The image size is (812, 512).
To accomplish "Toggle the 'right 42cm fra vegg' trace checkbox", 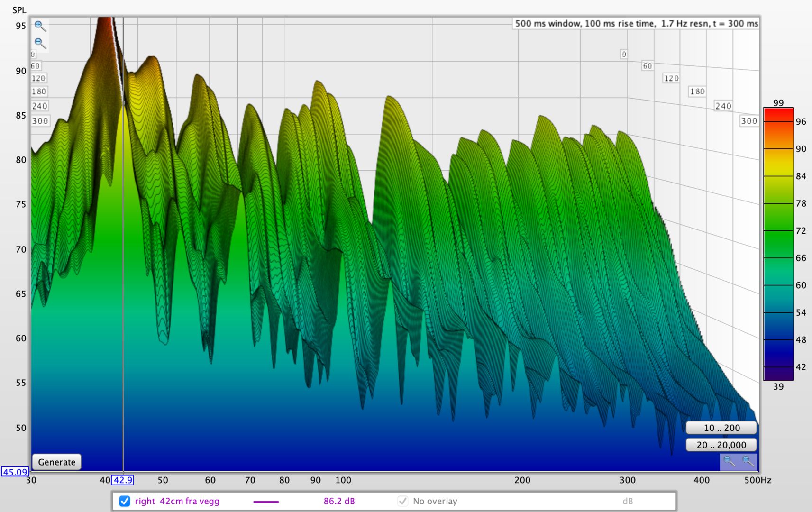I will click(125, 501).
